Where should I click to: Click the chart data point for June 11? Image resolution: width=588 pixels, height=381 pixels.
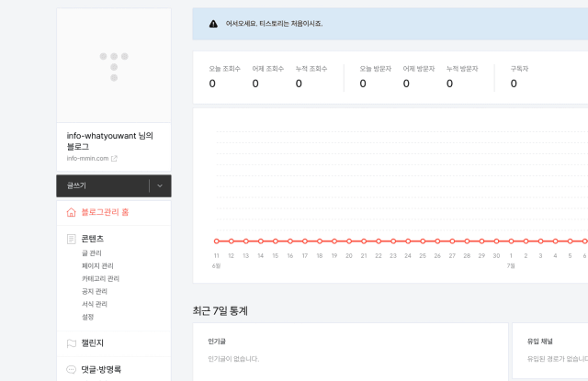click(217, 241)
